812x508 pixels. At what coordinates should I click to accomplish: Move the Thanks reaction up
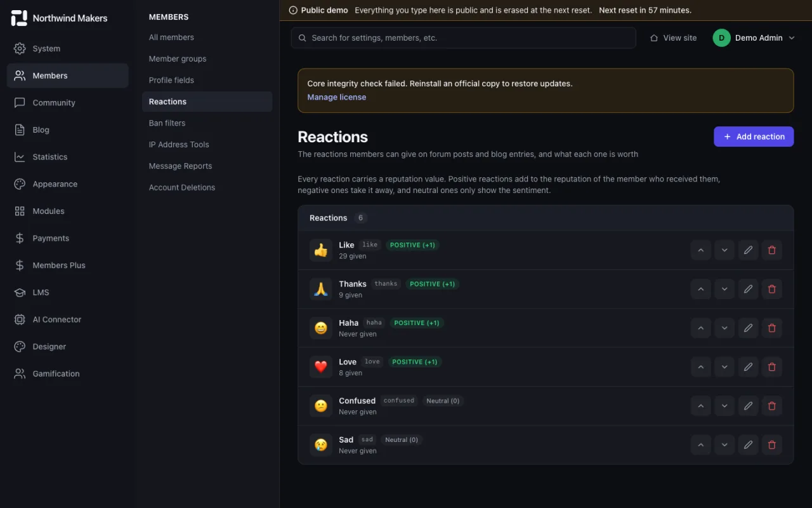[x=701, y=289]
